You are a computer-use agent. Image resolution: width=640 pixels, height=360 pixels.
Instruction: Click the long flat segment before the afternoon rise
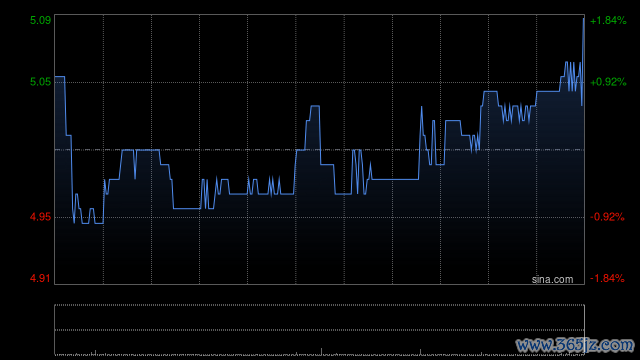click(395, 179)
